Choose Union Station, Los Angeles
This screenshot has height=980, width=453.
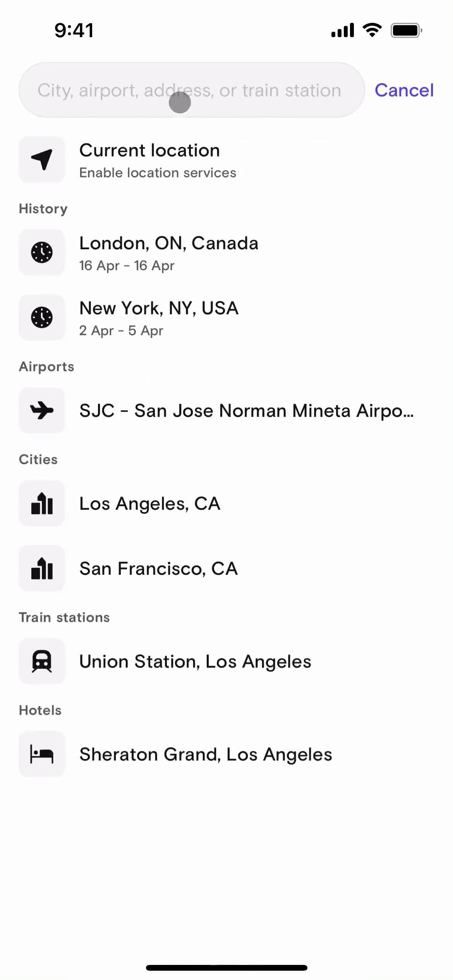[x=195, y=661]
